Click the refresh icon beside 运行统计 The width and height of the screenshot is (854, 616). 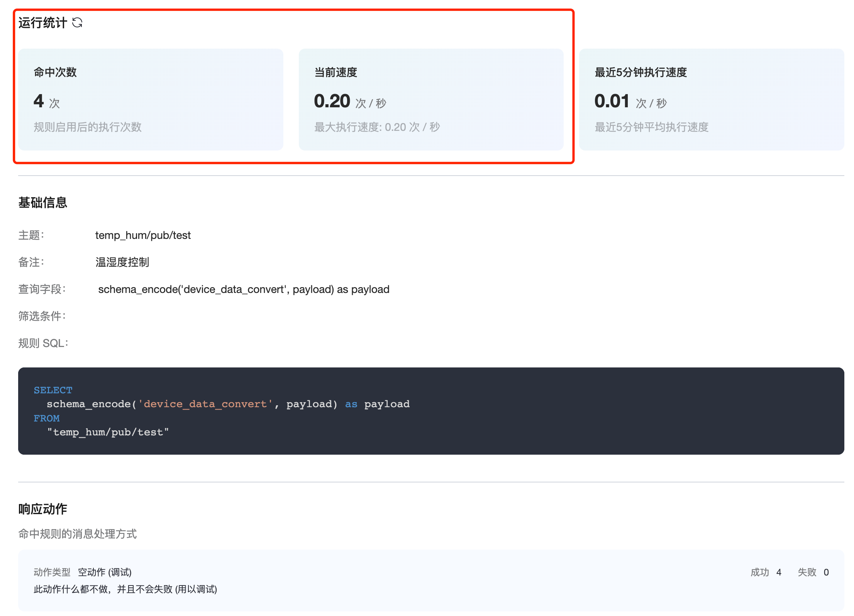(x=77, y=23)
